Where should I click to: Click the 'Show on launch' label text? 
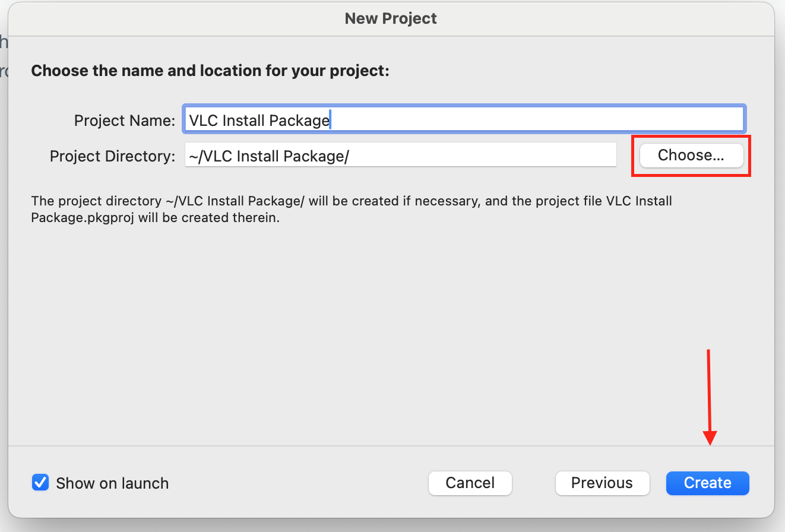click(x=112, y=483)
